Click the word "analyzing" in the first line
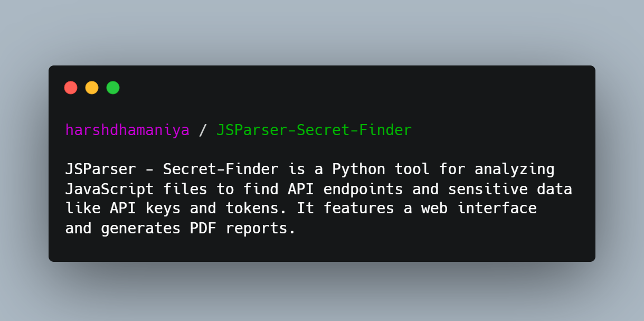The image size is (644, 321). pyautogui.click(x=514, y=169)
